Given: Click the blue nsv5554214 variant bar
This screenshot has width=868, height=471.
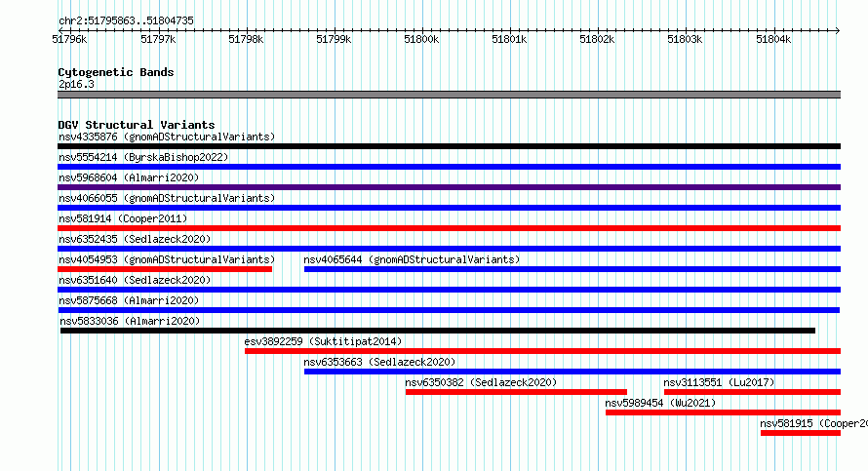Looking at the screenshot, I should pyautogui.click(x=449, y=167).
